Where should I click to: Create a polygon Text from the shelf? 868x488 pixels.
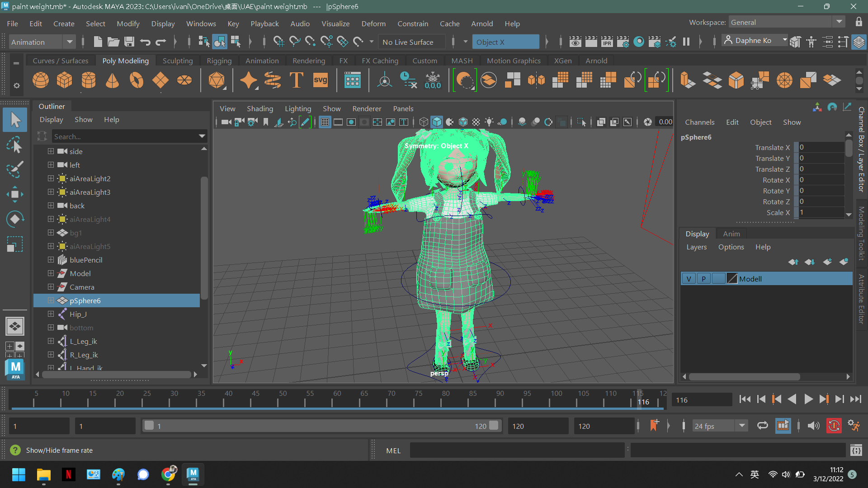pos(296,80)
